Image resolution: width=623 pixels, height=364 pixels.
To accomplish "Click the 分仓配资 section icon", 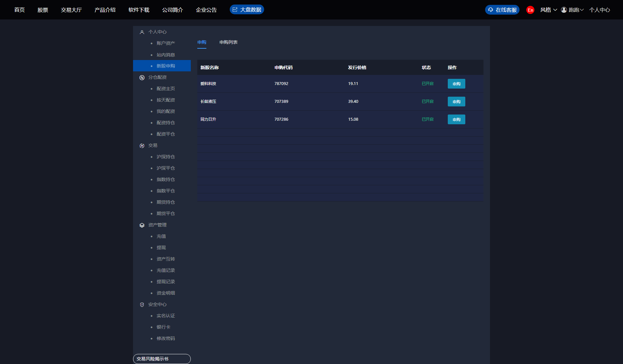I will 142,78.
